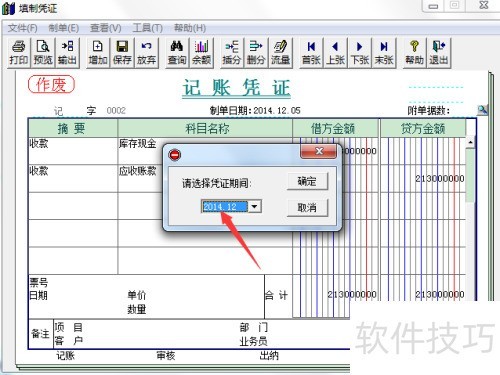
Task: Open 流量 cash flow icon
Action: point(280,53)
